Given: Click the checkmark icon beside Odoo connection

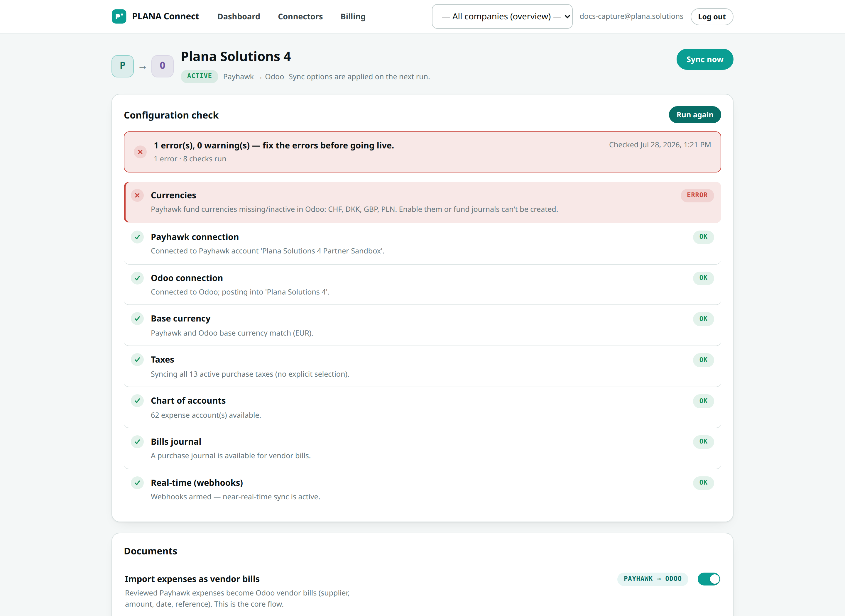Looking at the screenshot, I should pyautogui.click(x=137, y=278).
